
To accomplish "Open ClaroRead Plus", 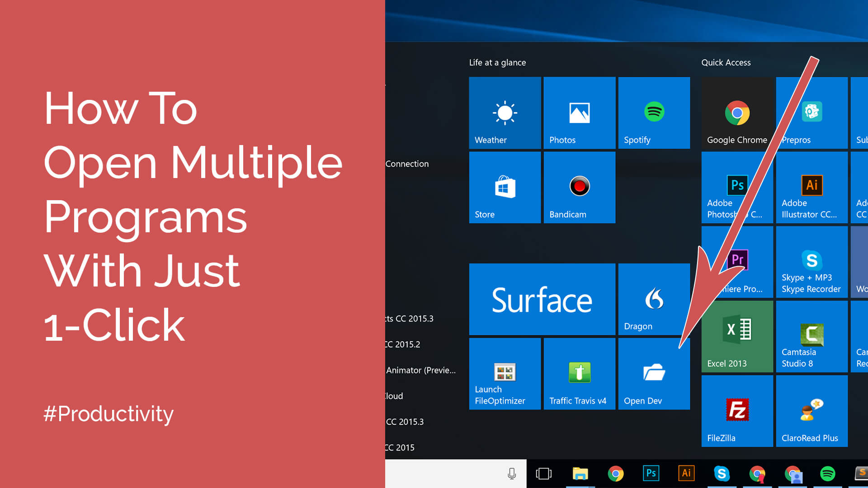I will click(811, 410).
